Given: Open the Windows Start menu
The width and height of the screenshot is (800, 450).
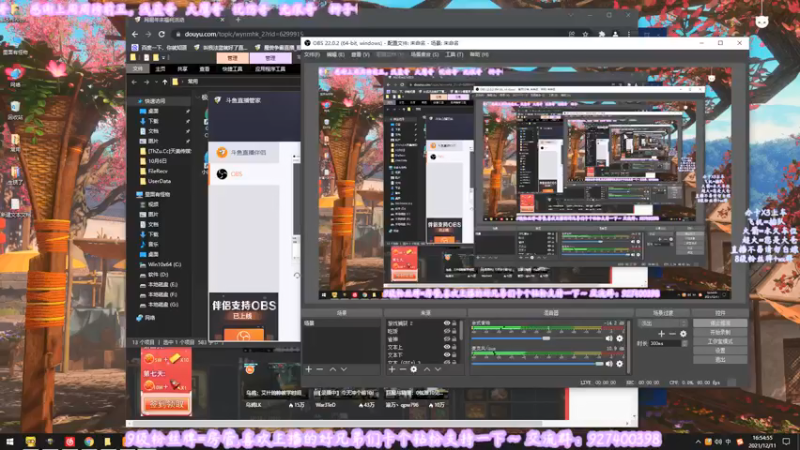Looking at the screenshot, I should point(10,441).
